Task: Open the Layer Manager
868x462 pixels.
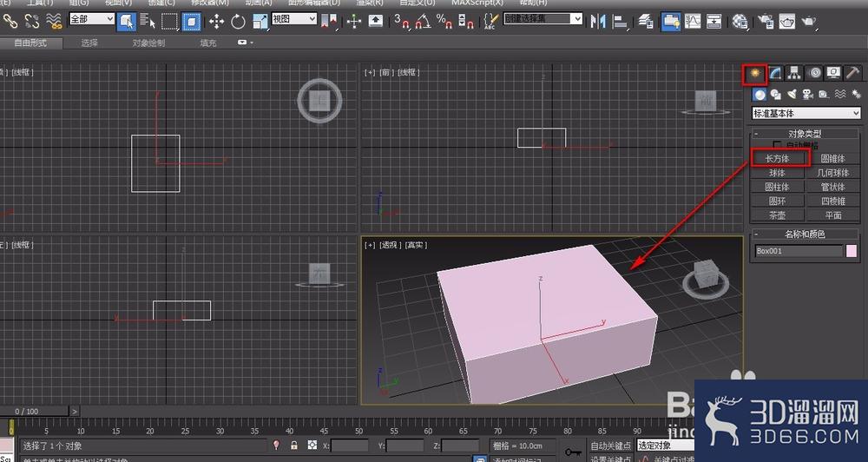Action: pyautogui.click(x=646, y=22)
